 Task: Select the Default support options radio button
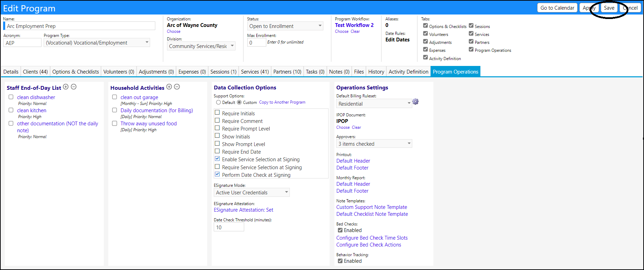[218, 103]
